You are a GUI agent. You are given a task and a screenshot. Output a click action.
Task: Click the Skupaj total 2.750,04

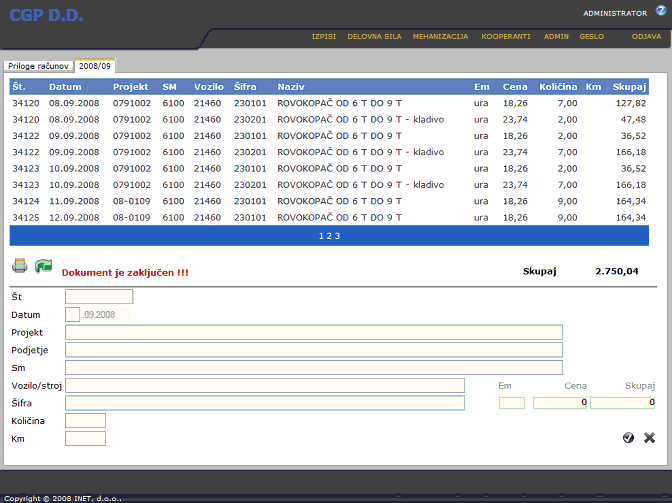pyautogui.click(x=617, y=271)
